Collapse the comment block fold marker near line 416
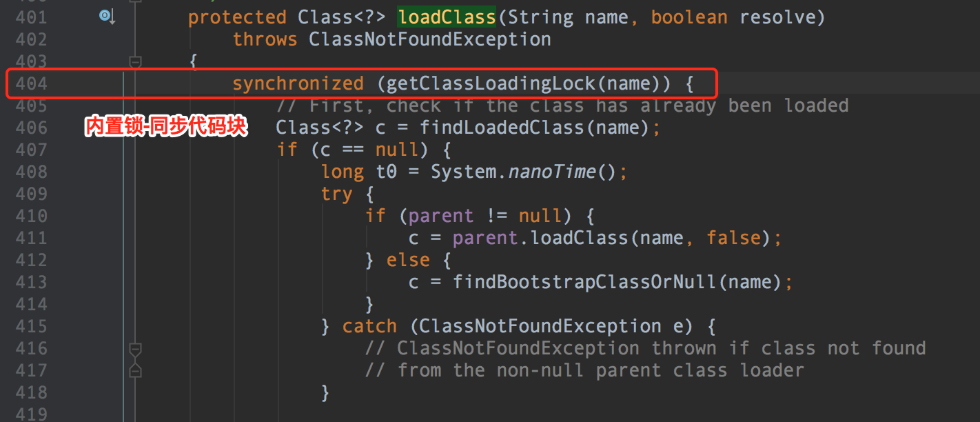 (134, 348)
